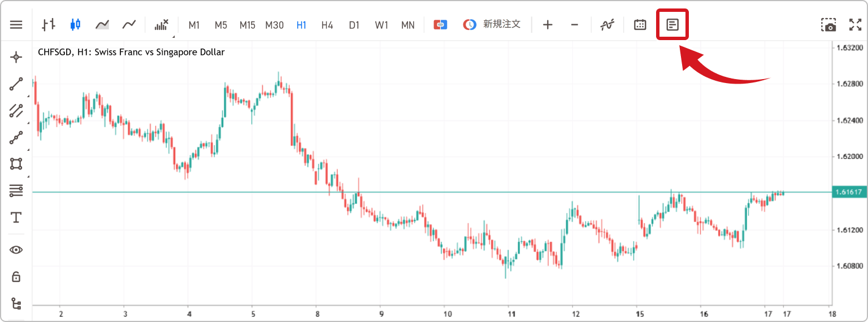Select the line chart type
The width and height of the screenshot is (868, 322).
pyautogui.click(x=129, y=25)
